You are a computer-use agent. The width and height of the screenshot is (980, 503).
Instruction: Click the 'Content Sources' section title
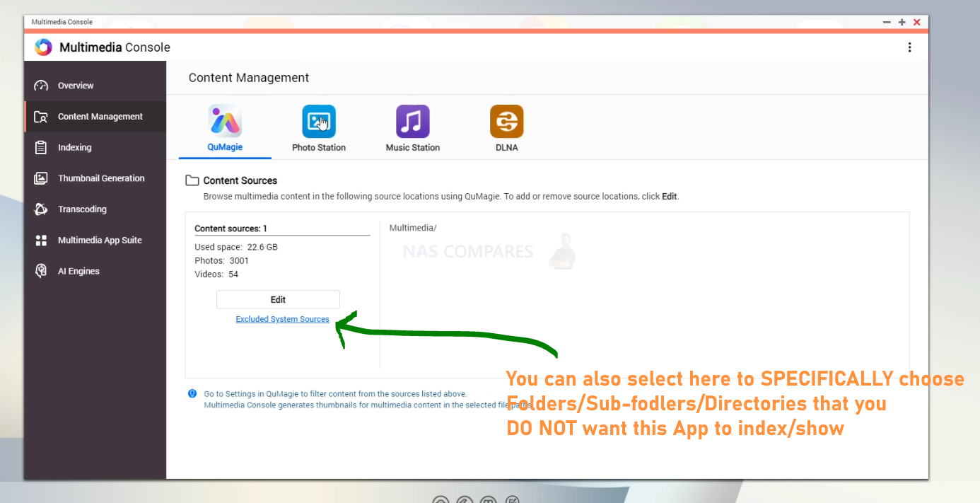coord(240,180)
